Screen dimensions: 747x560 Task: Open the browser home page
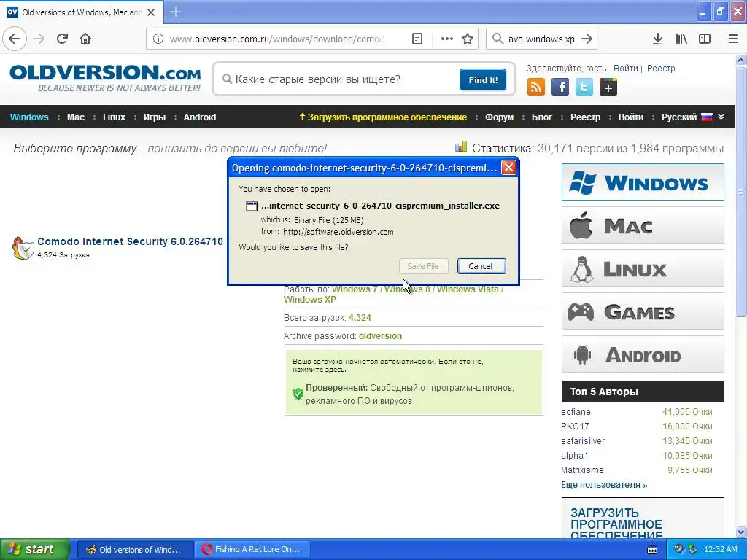[x=85, y=39]
